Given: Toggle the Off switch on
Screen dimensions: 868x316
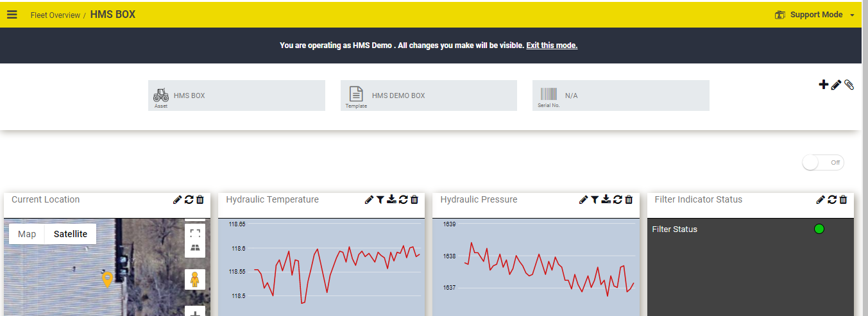Looking at the screenshot, I should (x=823, y=163).
